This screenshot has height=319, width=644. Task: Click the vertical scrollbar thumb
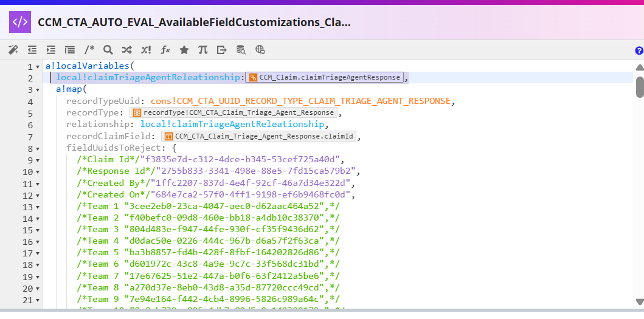pos(640,86)
